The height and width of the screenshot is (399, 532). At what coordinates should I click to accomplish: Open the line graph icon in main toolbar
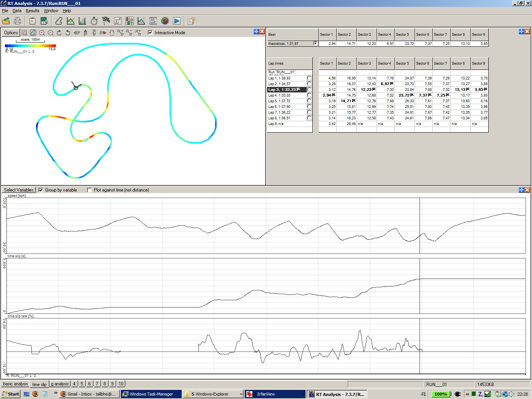[71, 21]
